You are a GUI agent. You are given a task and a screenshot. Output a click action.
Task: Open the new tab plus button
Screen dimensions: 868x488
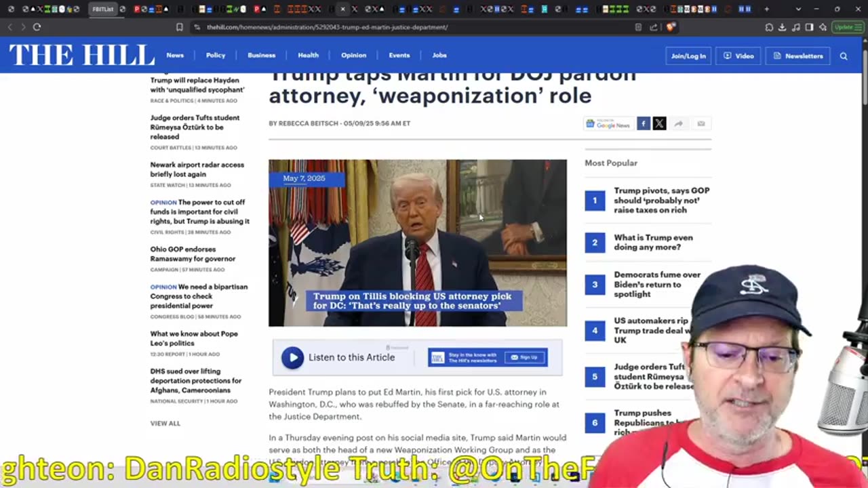767,9
